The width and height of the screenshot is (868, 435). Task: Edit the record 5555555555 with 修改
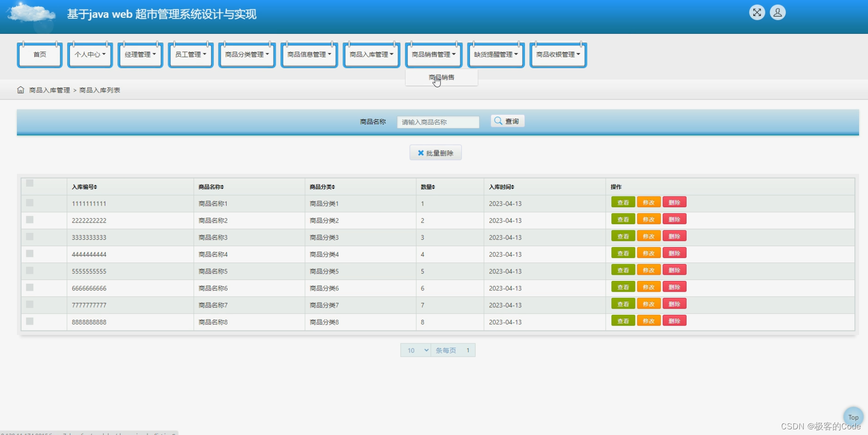(649, 270)
